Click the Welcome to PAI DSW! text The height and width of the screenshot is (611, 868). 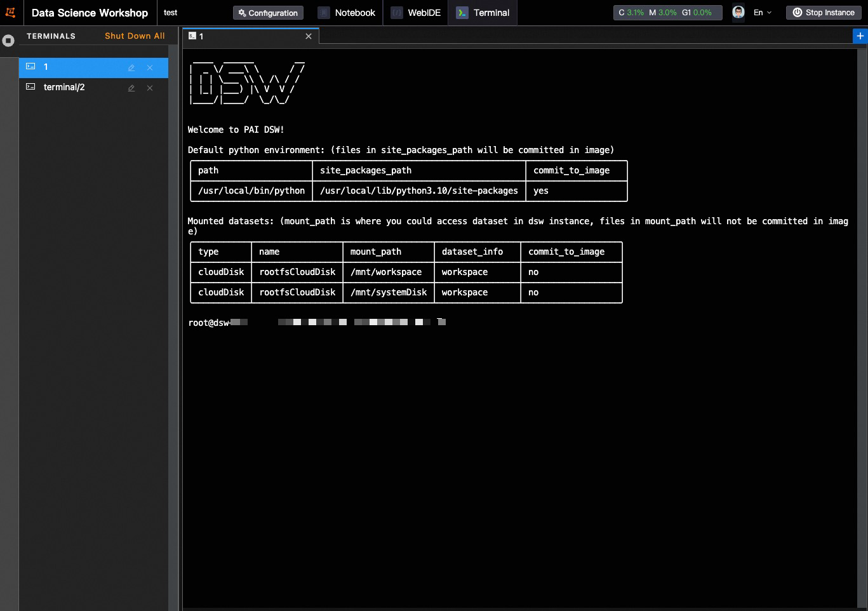pyautogui.click(x=236, y=130)
